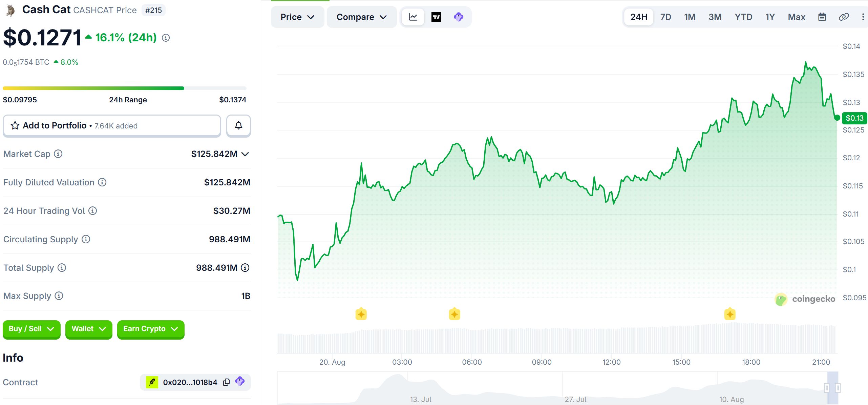Switch to line chart view icon
Screen dimensions: 868x405
pos(413,17)
